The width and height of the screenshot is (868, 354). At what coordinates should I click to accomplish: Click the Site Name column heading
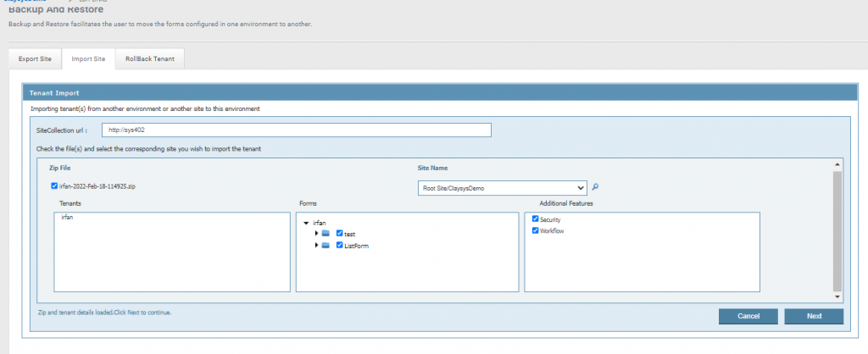pos(432,168)
